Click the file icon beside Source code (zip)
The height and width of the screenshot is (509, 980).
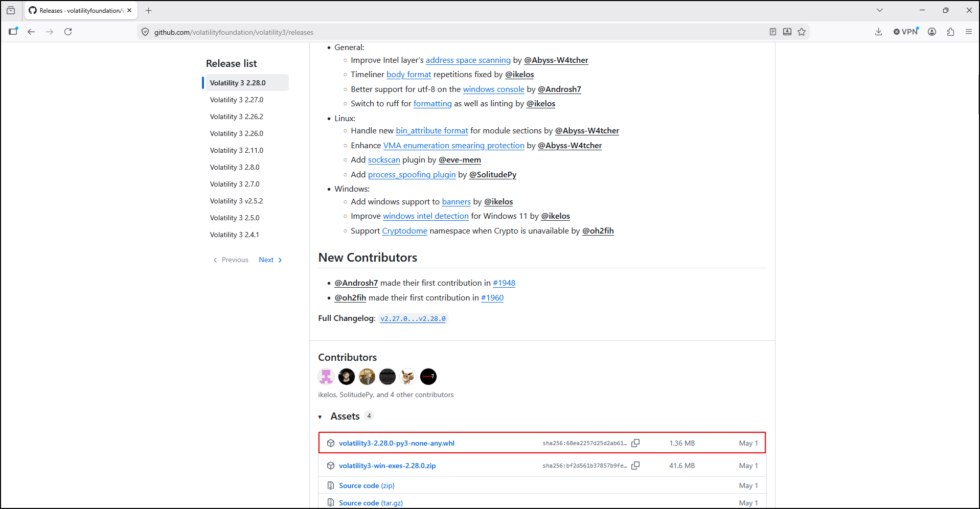pos(331,485)
